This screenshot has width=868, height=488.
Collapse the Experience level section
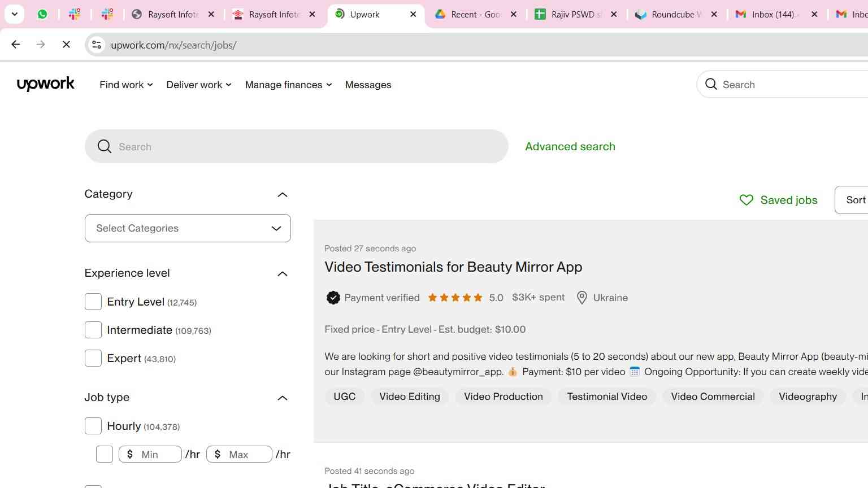coord(283,273)
